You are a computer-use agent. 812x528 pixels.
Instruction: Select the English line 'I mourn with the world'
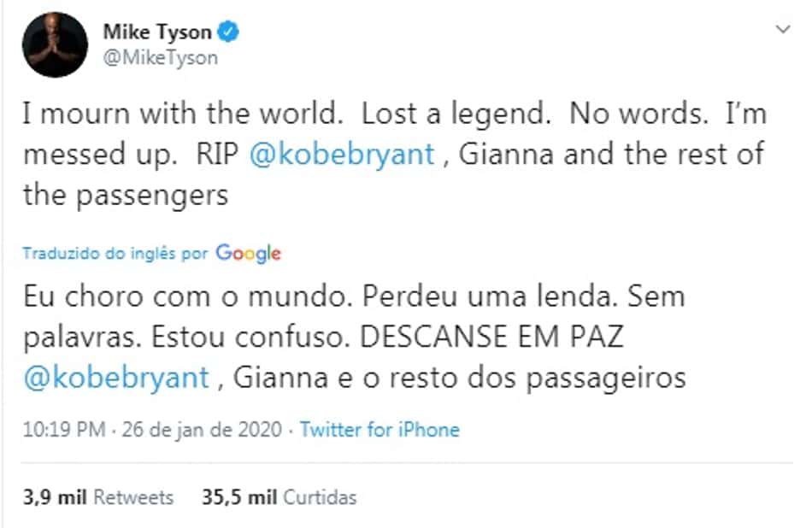(x=183, y=114)
